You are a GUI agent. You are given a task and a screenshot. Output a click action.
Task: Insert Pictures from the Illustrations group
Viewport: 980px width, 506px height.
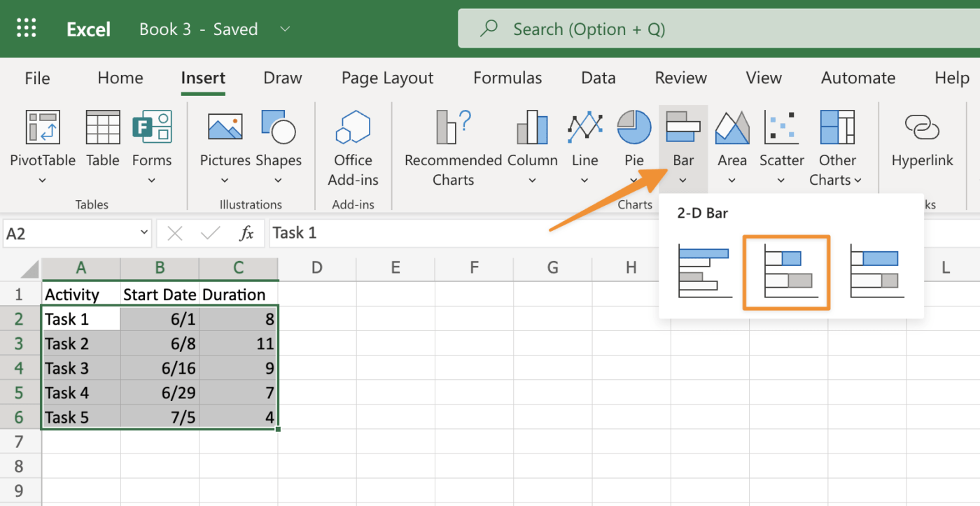click(225, 128)
